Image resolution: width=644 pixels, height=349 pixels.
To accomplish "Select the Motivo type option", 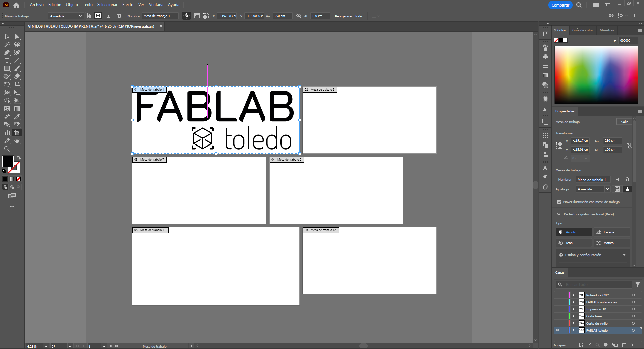I will (612, 243).
